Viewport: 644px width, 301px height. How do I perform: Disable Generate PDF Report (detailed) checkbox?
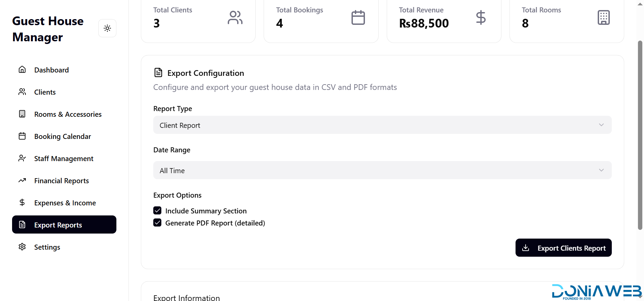tap(157, 222)
